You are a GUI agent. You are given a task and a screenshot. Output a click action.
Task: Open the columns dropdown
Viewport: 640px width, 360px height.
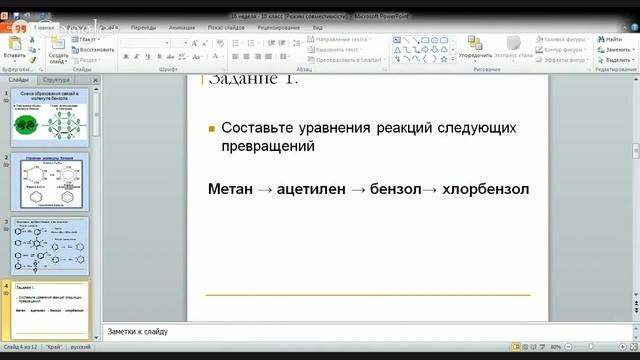[x=284, y=57]
